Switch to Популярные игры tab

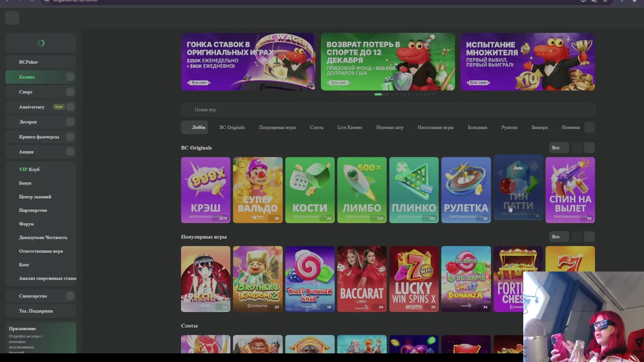point(277,127)
